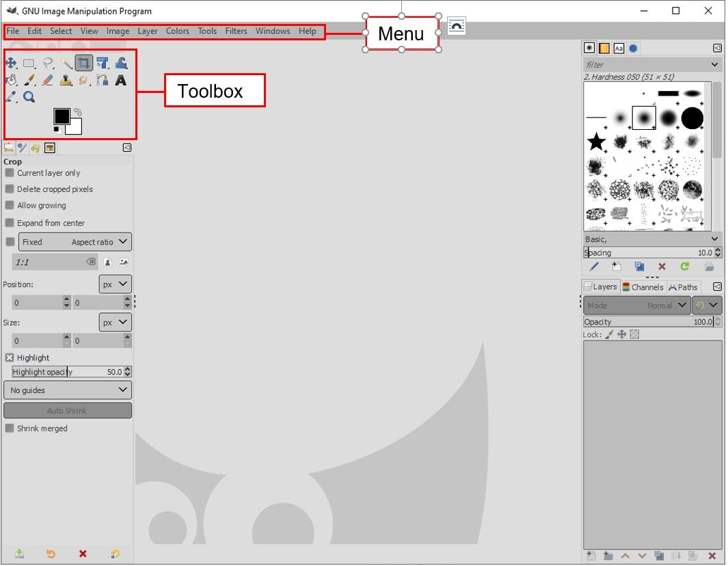Open the Fixed Aspect ratio dropdown
The width and height of the screenshot is (728, 566).
[75, 242]
